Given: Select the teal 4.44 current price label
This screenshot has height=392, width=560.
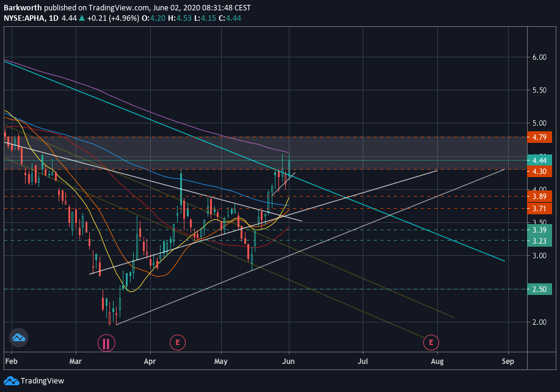Looking at the screenshot, I should [539, 161].
